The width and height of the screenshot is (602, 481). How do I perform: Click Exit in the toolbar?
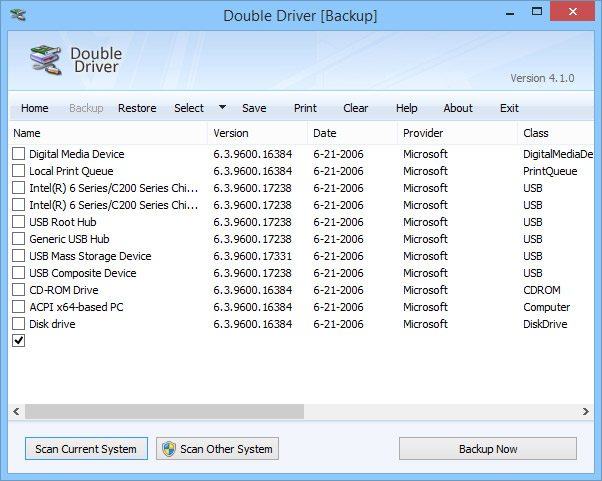point(509,108)
